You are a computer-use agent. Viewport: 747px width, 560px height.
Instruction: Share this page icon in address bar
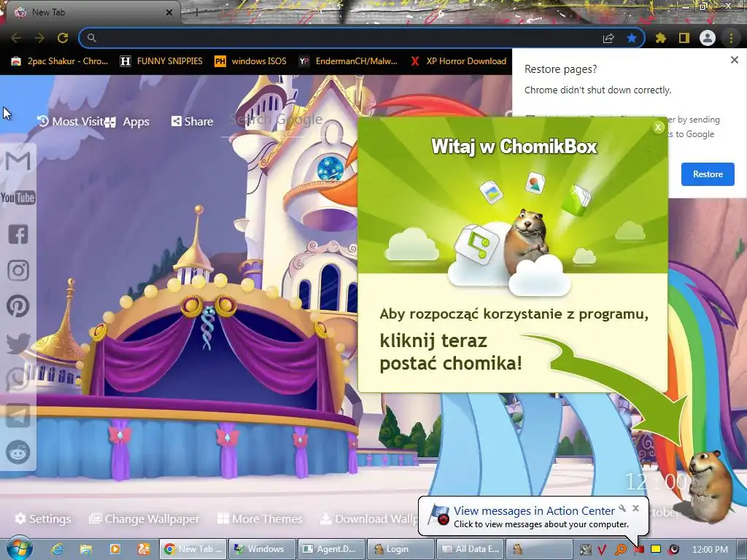(x=608, y=38)
